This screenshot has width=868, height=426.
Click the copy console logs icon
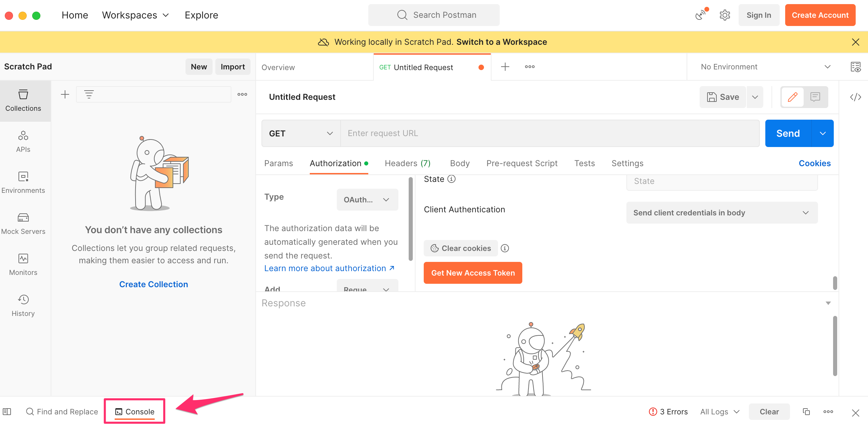click(x=806, y=412)
